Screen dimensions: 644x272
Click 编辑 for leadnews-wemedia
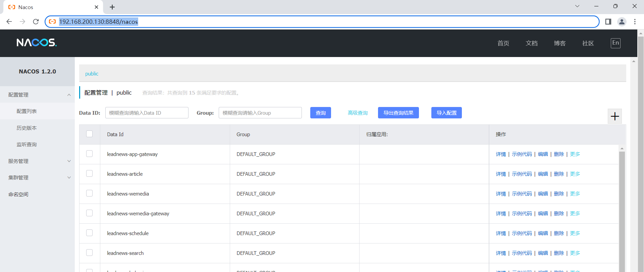point(543,194)
